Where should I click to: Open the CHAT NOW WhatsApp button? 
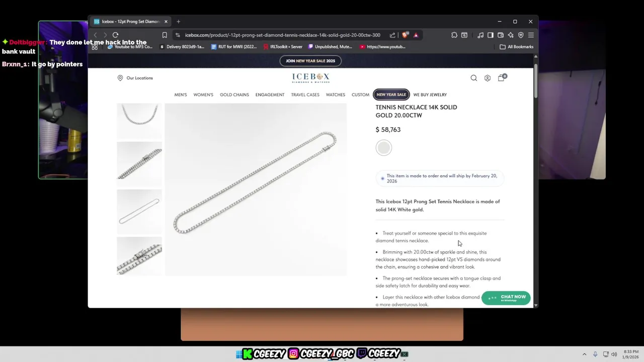pyautogui.click(x=506, y=298)
